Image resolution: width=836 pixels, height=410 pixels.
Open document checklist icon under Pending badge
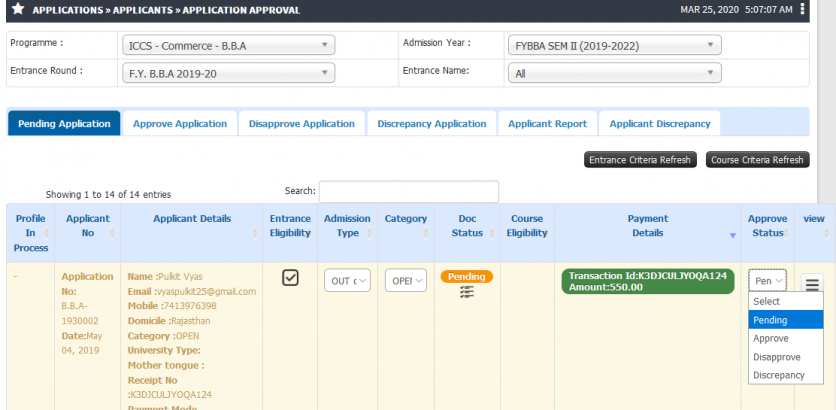(x=467, y=292)
